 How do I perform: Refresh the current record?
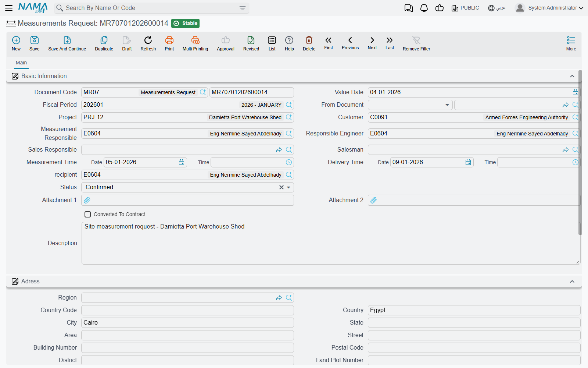(x=148, y=43)
